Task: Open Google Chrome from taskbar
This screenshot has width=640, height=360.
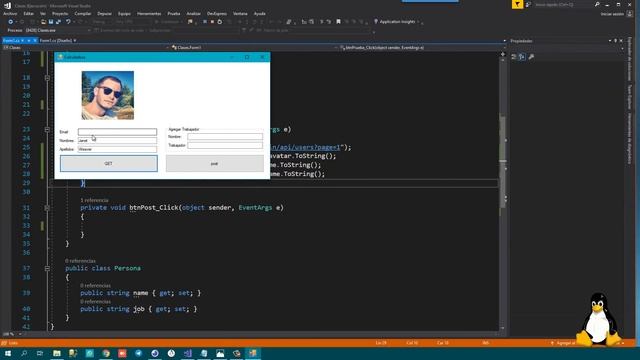Action: [x=106, y=353]
